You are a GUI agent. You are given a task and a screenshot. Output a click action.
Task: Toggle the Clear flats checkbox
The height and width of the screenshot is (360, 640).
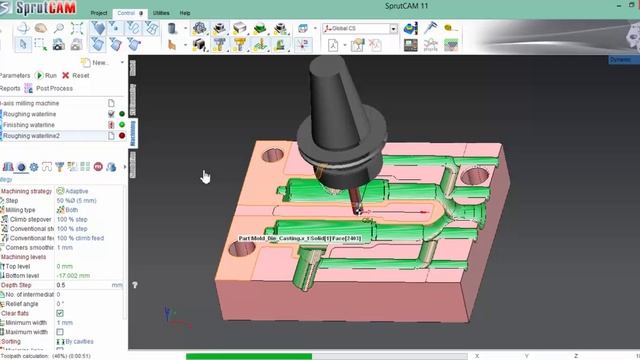point(60,313)
